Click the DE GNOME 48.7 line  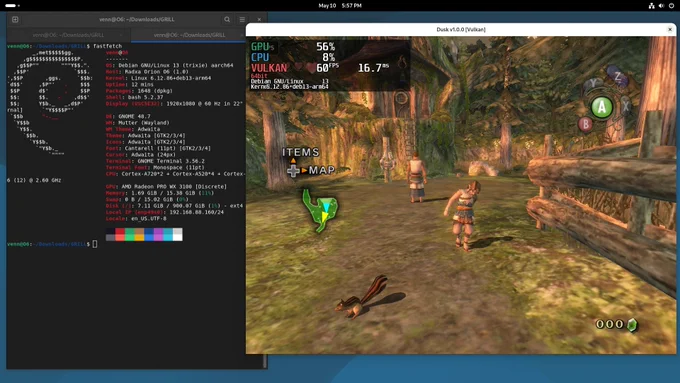click(x=128, y=117)
